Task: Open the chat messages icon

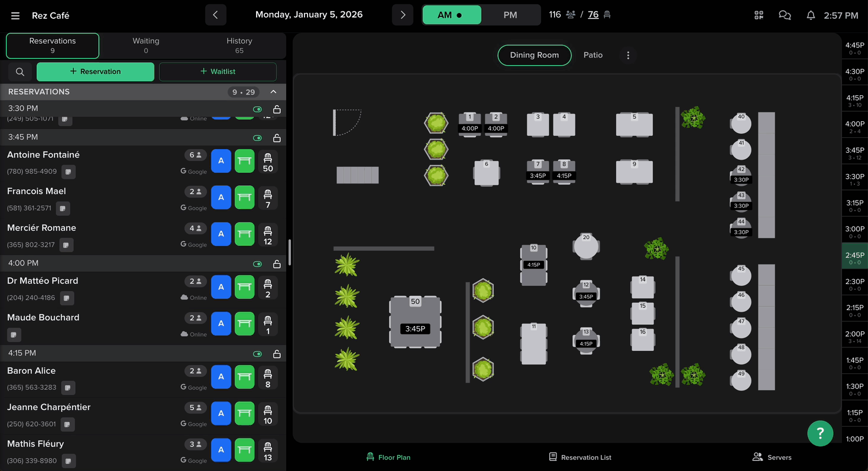Action: pyautogui.click(x=785, y=15)
